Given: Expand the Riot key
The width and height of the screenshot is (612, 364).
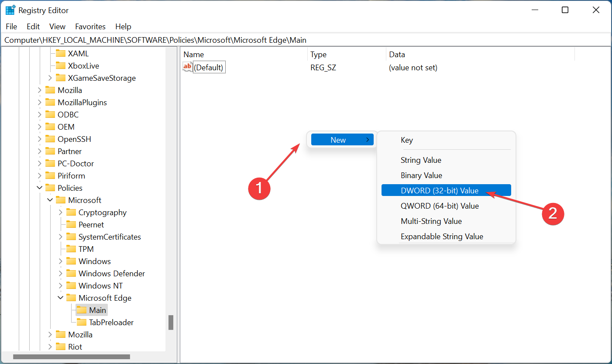Looking at the screenshot, I should point(50,347).
